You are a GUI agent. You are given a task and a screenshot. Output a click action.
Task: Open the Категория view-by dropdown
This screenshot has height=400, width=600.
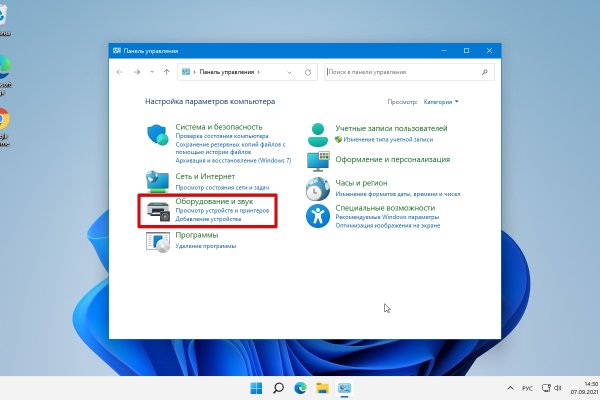(x=440, y=102)
